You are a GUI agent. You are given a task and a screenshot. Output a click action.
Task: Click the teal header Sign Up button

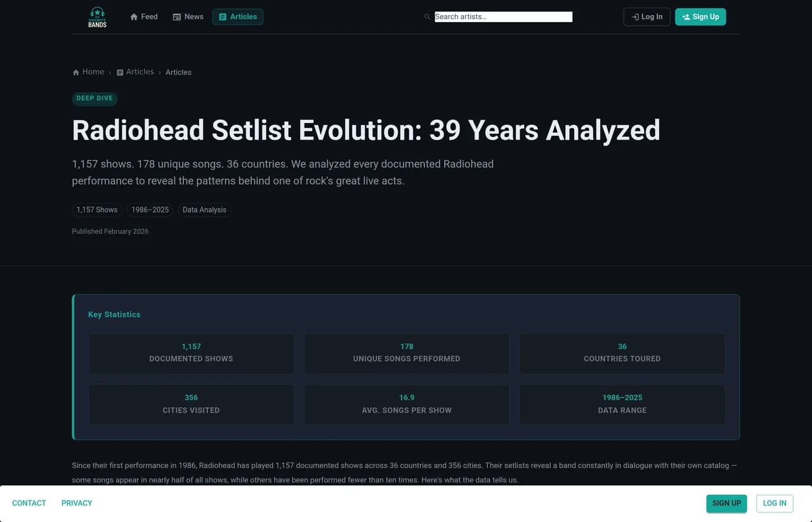coord(700,17)
